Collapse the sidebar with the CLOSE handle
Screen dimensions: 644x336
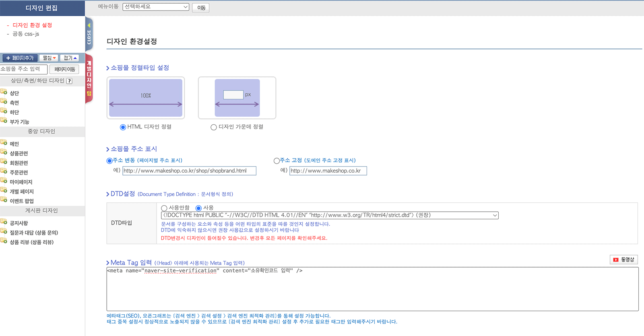tap(89, 34)
